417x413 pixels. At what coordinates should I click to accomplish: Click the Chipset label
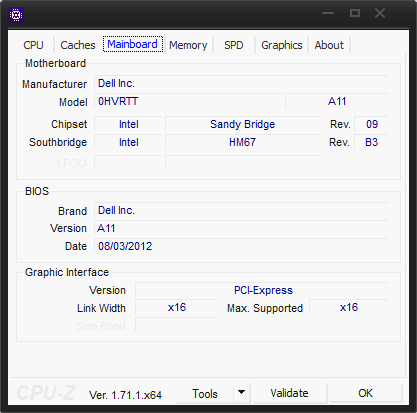coord(69,124)
